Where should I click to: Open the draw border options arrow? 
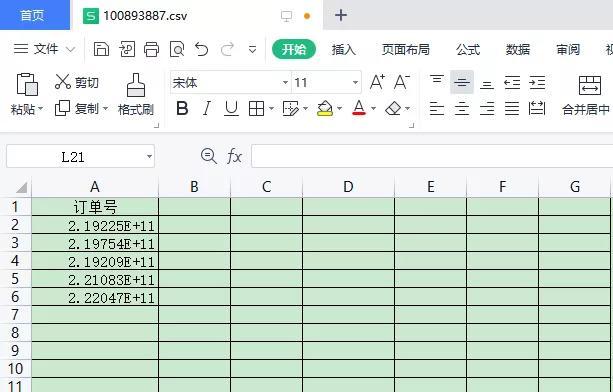pos(306,108)
